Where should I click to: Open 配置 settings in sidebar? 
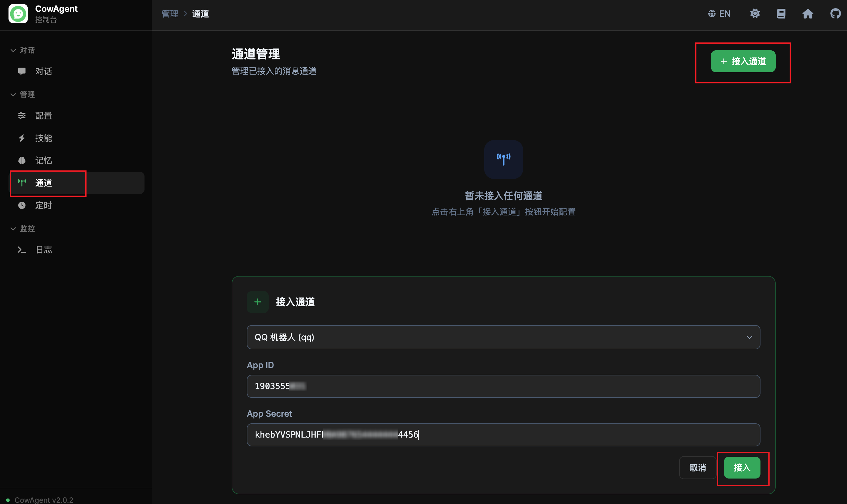click(x=43, y=116)
